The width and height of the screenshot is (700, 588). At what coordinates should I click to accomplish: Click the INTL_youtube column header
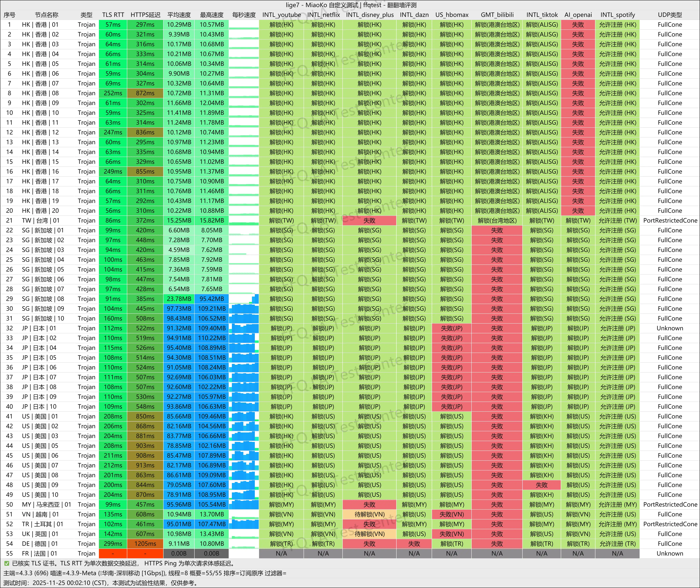click(281, 15)
